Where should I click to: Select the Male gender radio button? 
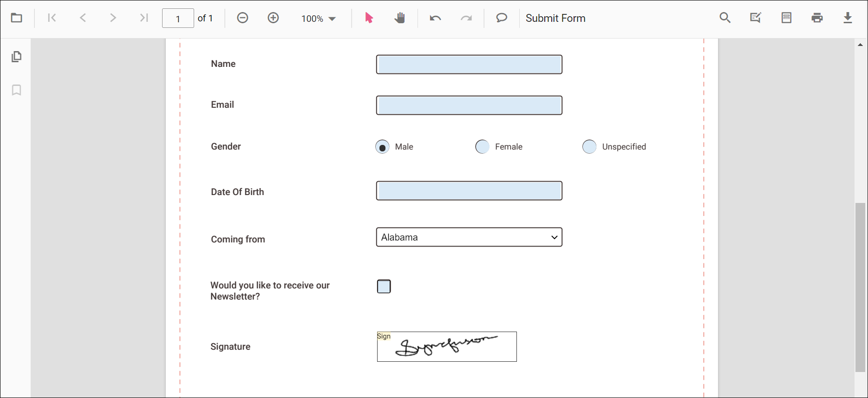[x=382, y=147]
